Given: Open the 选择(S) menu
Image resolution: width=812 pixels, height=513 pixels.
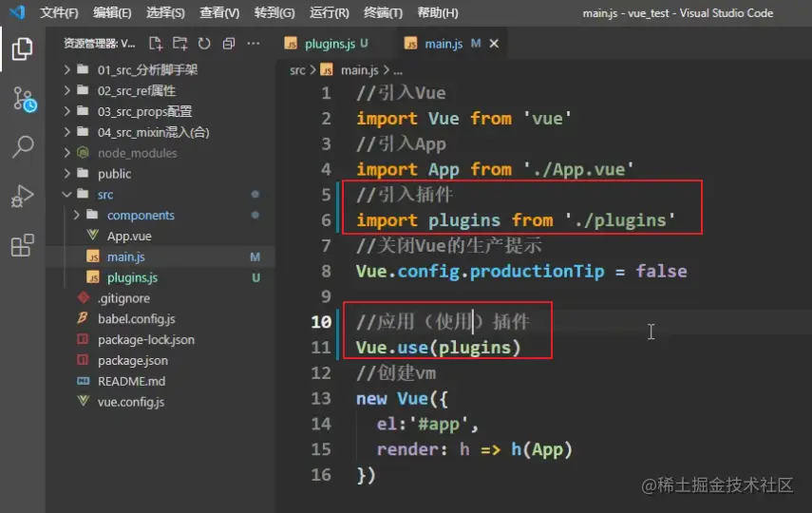Looking at the screenshot, I should (x=165, y=12).
